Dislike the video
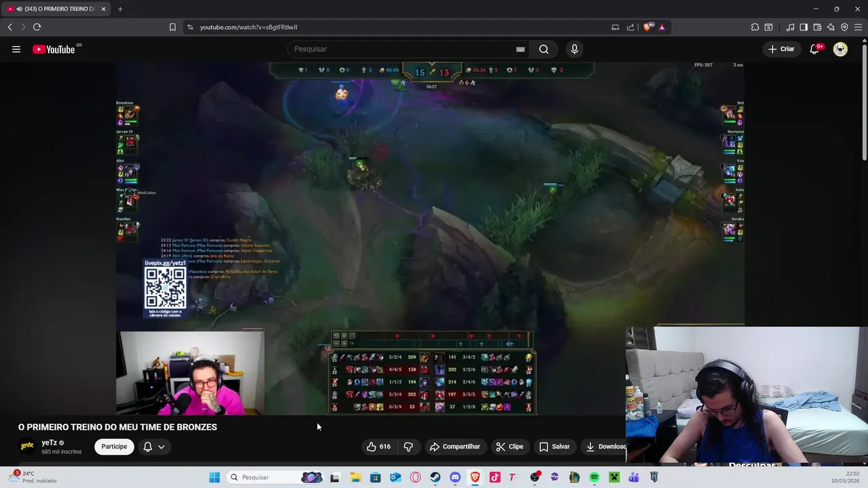This screenshot has width=868, height=488. click(x=408, y=447)
